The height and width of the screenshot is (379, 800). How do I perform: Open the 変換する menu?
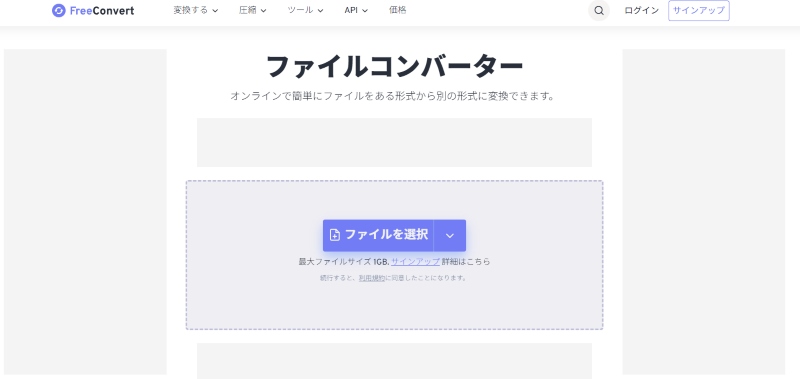pyautogui.click(x=195, y=10)
